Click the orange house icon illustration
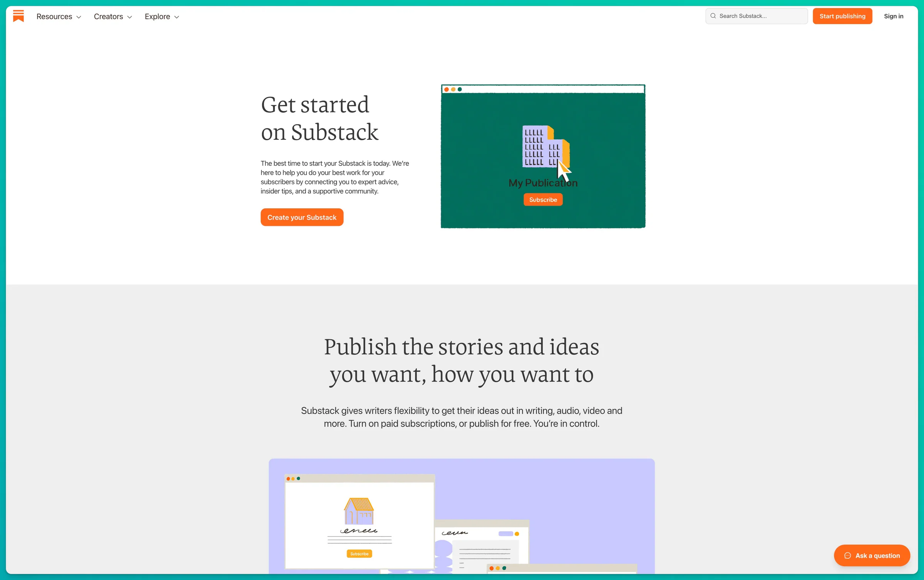This screenshot has width=924, height=580. (x=358, y=511)
